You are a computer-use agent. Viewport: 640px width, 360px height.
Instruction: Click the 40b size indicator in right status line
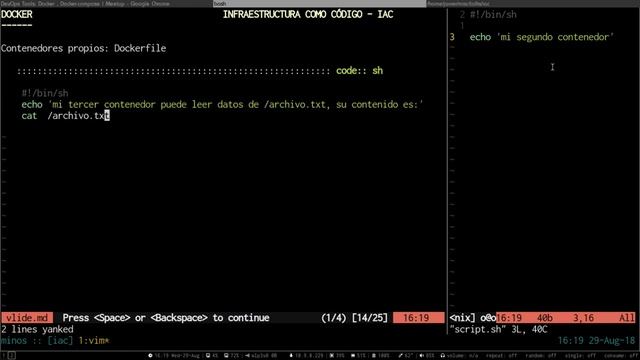coord(544,318)
